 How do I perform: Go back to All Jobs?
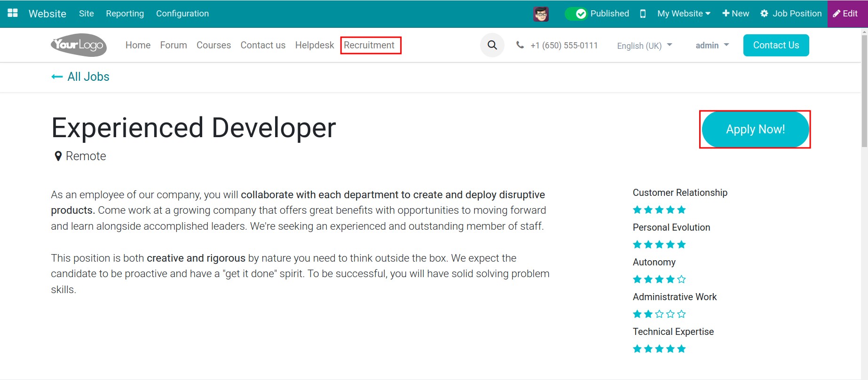pyautogui.click(x=80, y=77)
